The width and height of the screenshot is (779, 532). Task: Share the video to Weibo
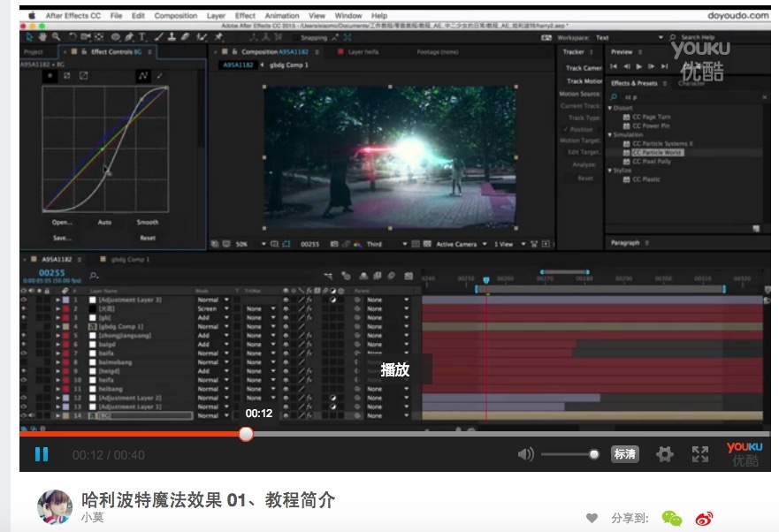point(704,519)
